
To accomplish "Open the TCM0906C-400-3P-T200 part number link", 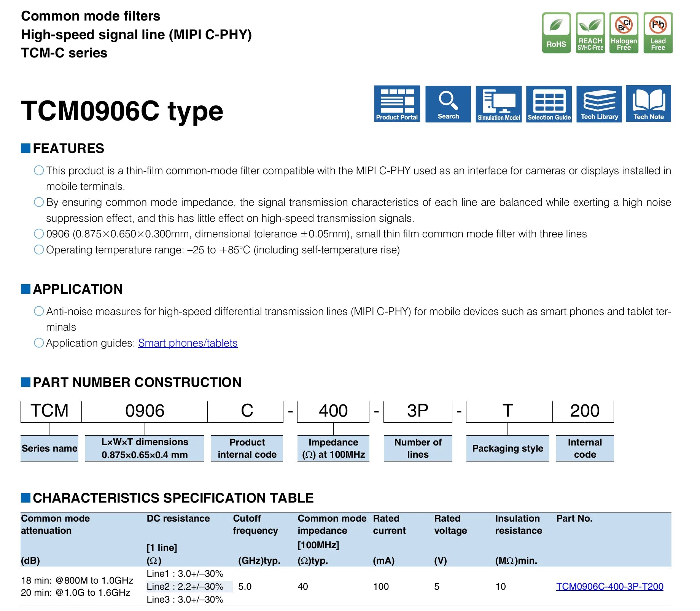I will (610, 586).
